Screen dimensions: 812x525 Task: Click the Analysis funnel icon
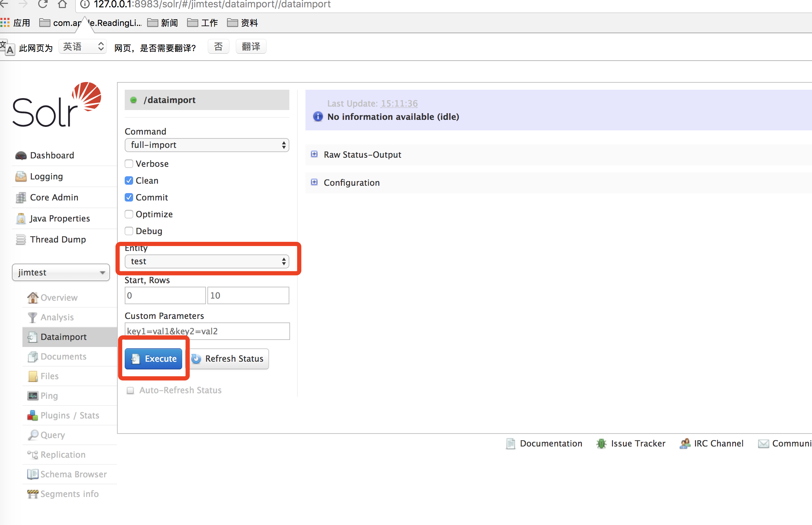click(33, 317)
